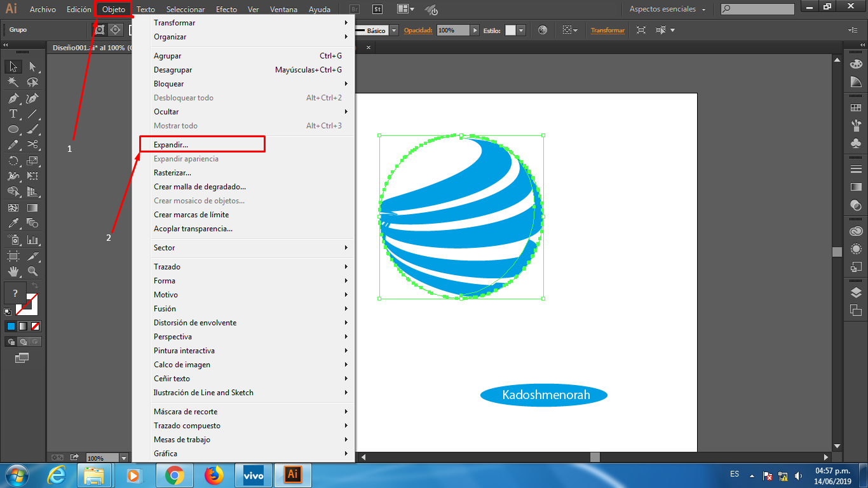This screenshot has width=868, height=488.
Task: Click the Opacidad 100% value field
Action: coord(452,30)
